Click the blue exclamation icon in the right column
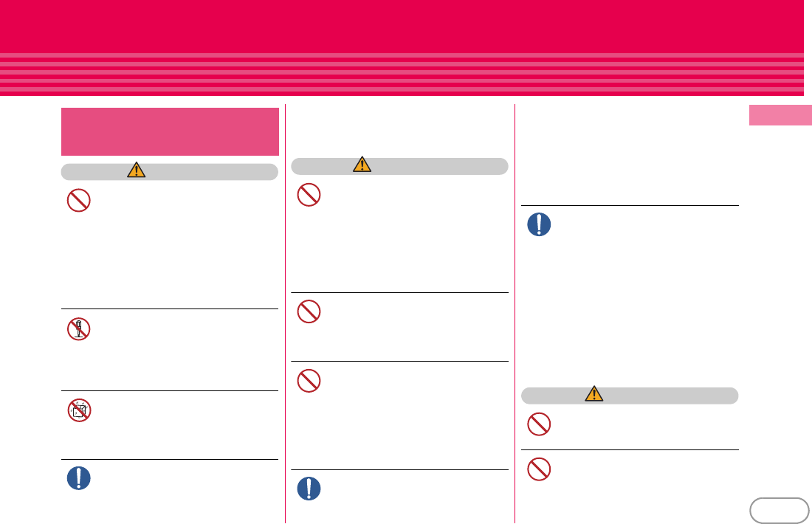Screen dimensions: 812x524 tap(539, 224)
